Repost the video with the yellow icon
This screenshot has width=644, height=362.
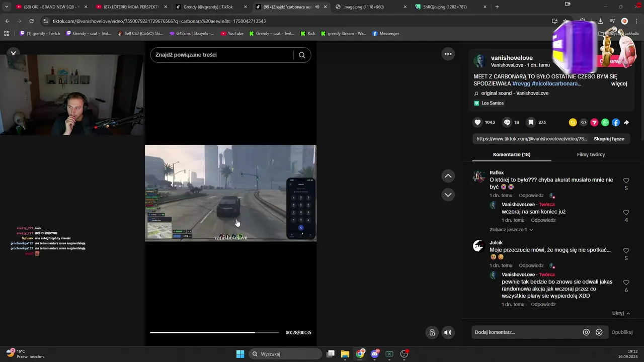coord(573,122)
